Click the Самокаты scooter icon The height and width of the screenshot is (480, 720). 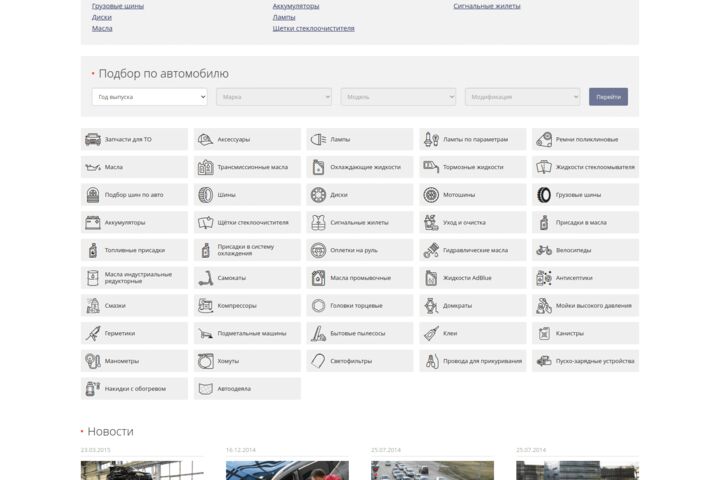(205, 278)
